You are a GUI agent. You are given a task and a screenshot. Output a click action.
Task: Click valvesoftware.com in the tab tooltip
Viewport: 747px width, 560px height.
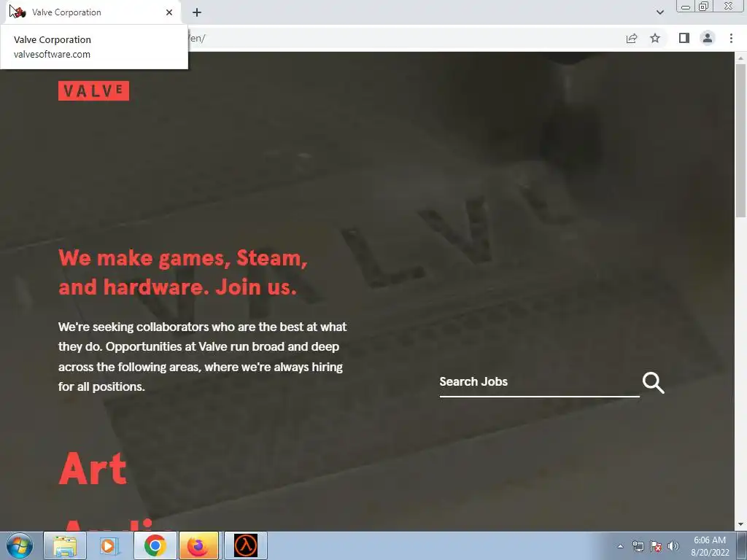52,54
